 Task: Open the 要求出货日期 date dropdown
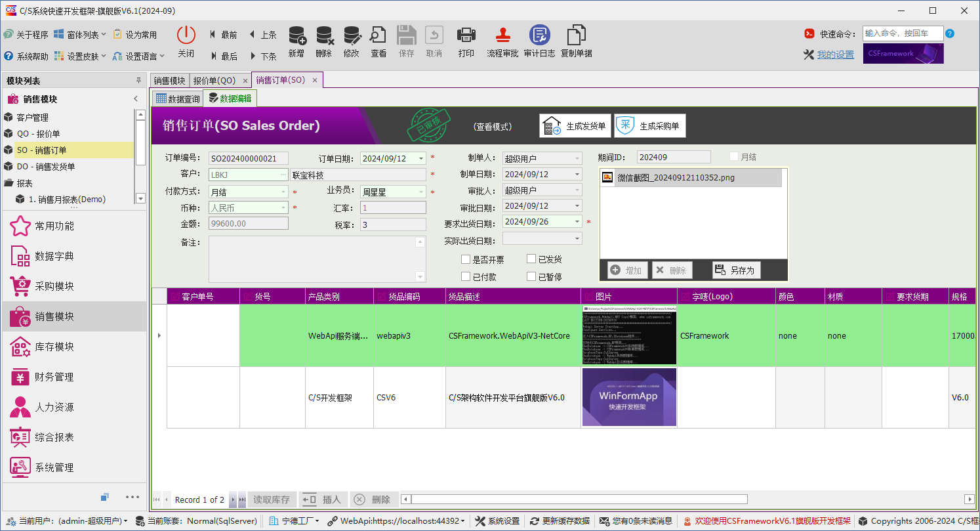pos(577,222)
